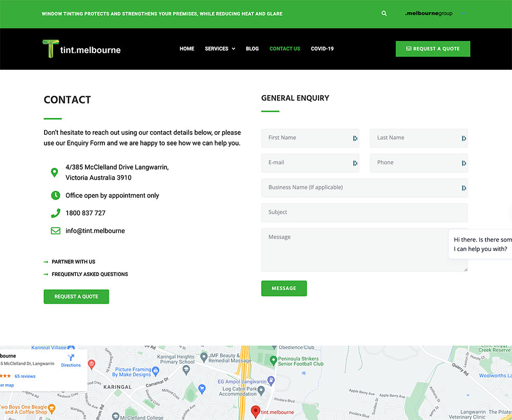Open the 'Hi there' chat popup

tap(480, 244)
